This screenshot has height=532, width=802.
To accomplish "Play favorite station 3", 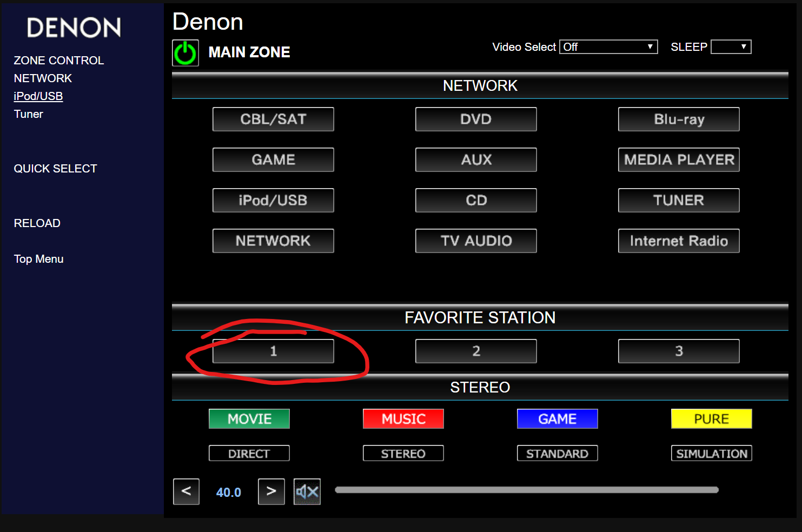I will [679, 351].
